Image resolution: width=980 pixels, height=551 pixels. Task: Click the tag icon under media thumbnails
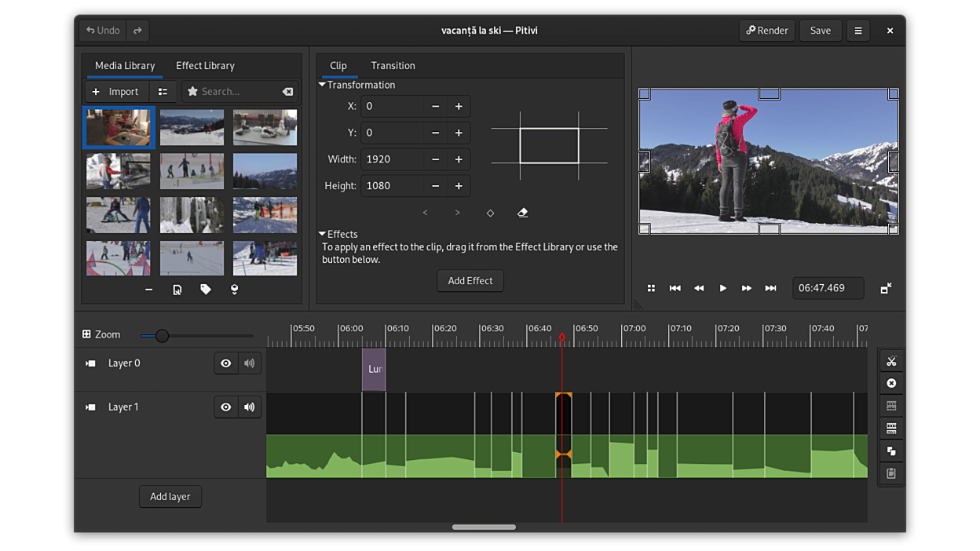point(206,290)
